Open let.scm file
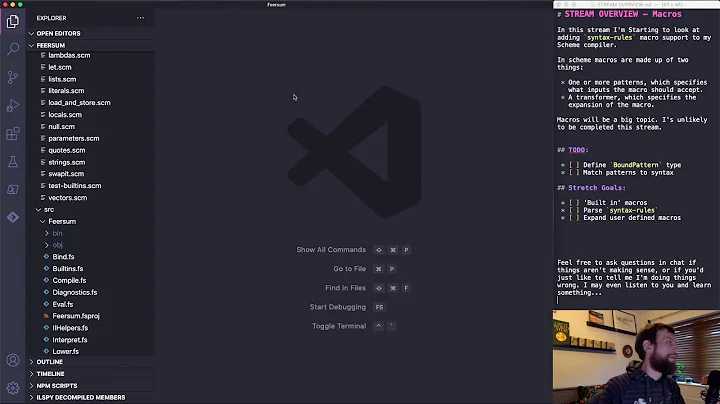This screenshot has height=404, width=720. point(60,67)
